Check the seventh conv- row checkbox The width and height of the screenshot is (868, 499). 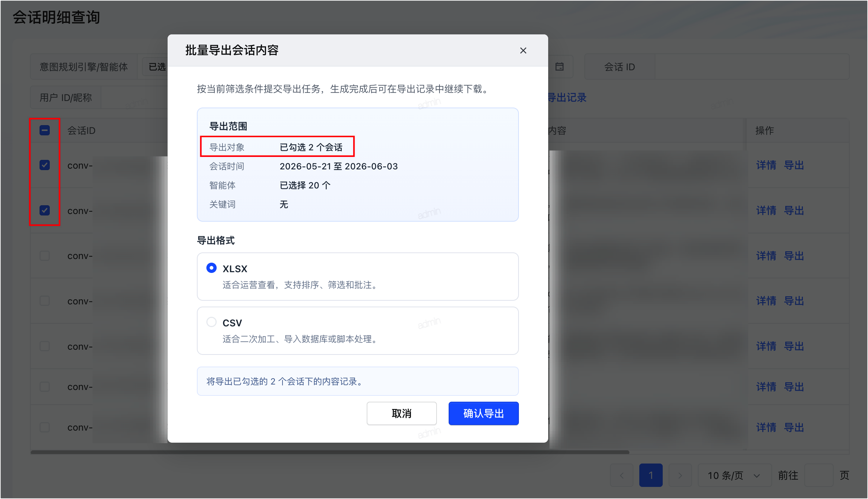[x=45, y=427]
